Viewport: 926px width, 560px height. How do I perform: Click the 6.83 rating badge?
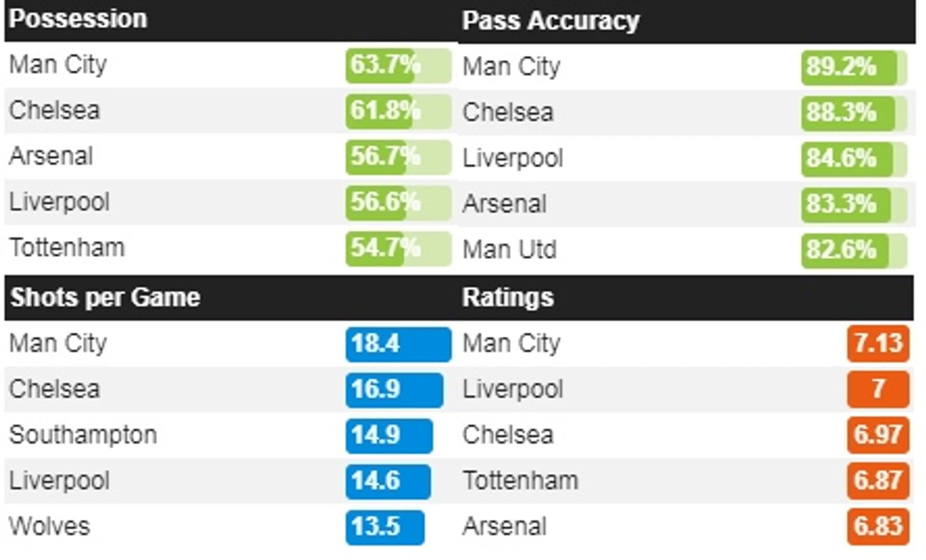point(878,526)
